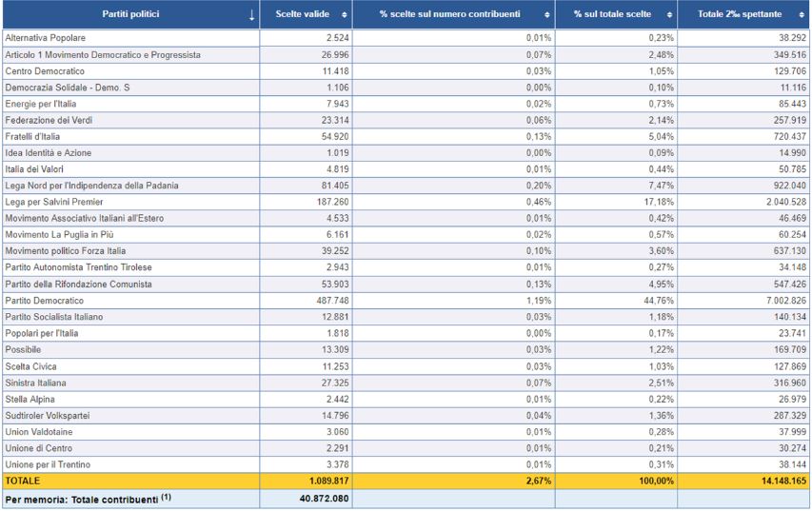Select the Partito Democratico party name
The height and width of the screenshot is (511, 812).
(x=44, y=301)
